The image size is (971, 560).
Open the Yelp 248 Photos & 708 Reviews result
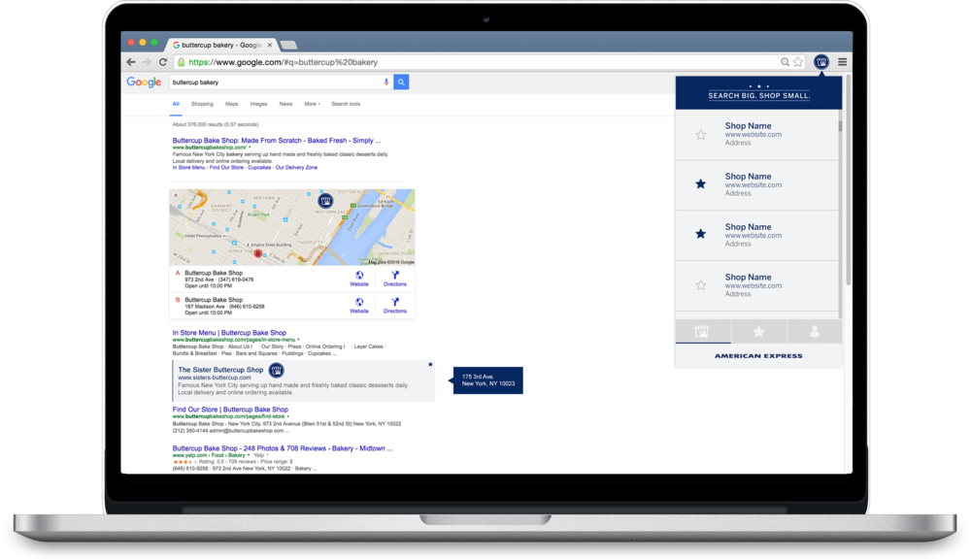[x=283, y=448]
